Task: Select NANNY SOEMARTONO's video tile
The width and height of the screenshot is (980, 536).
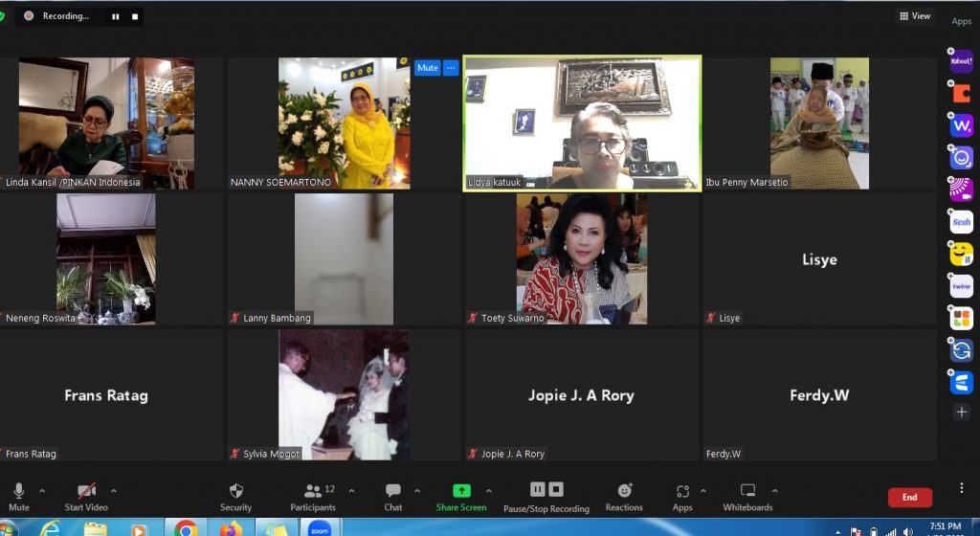Action: click(344, 123)
